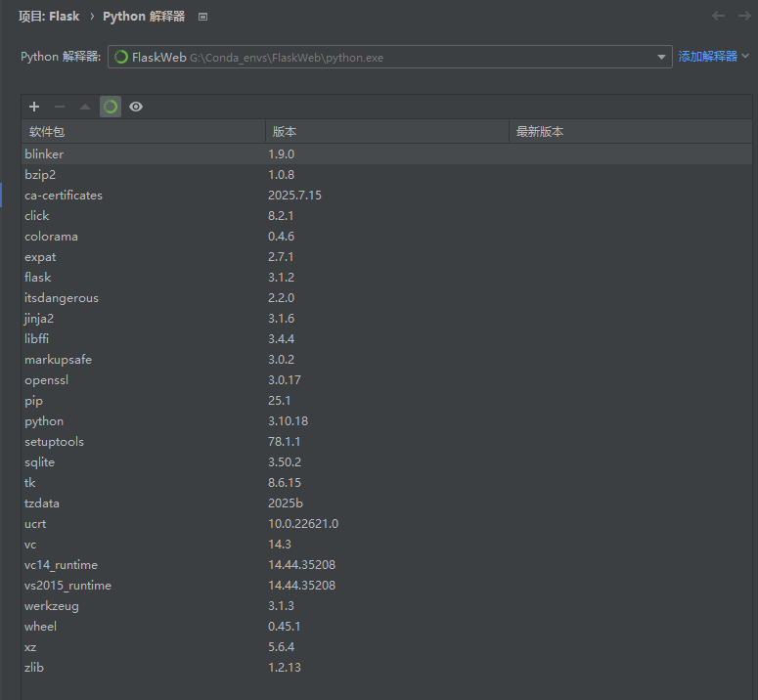The width and height of the screenshot is (758, 700).
Task: Select the setuptools package row
Action: click(x=386, y=442)
